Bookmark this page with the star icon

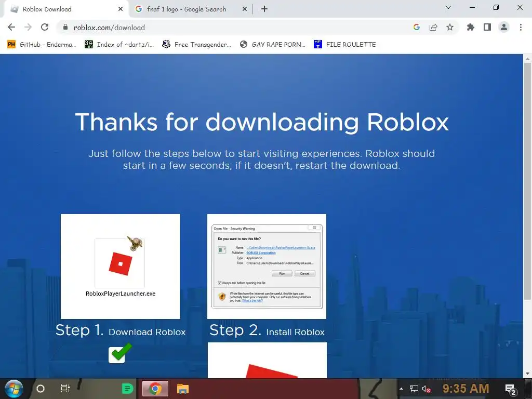(450, 27)
